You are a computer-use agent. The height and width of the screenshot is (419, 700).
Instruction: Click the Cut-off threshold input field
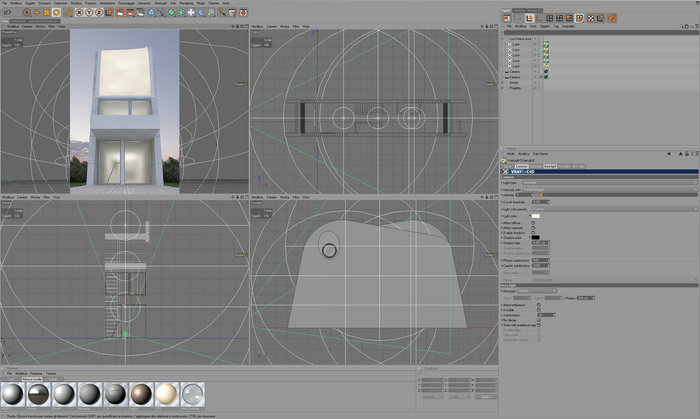(540, 202)
